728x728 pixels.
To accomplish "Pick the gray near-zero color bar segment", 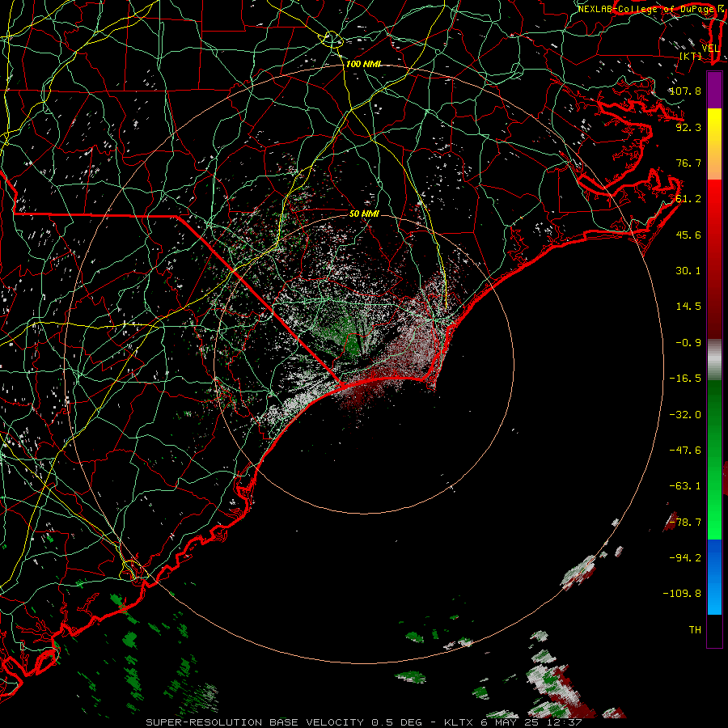I will (714, 360).
